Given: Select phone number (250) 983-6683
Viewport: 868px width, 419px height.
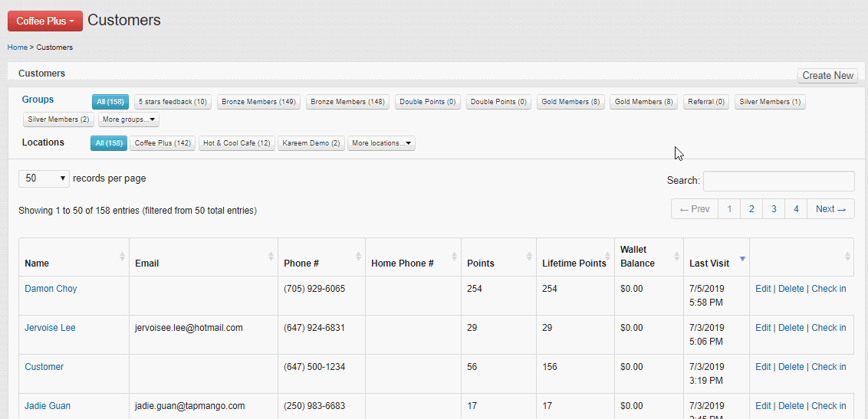Looking at the screenshot, I should [x=314, y=406].
